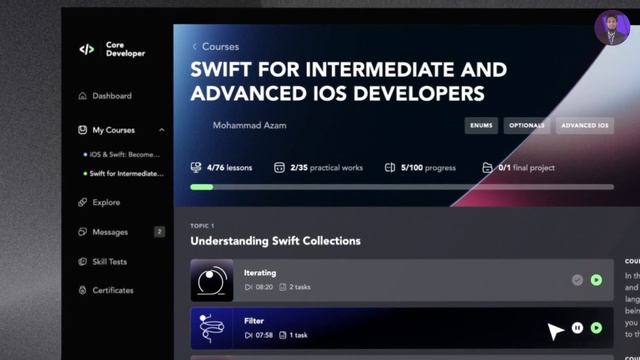Click the Explore rocket icon
This screenshot has width=640, height=360.
(x=82, y=202)
